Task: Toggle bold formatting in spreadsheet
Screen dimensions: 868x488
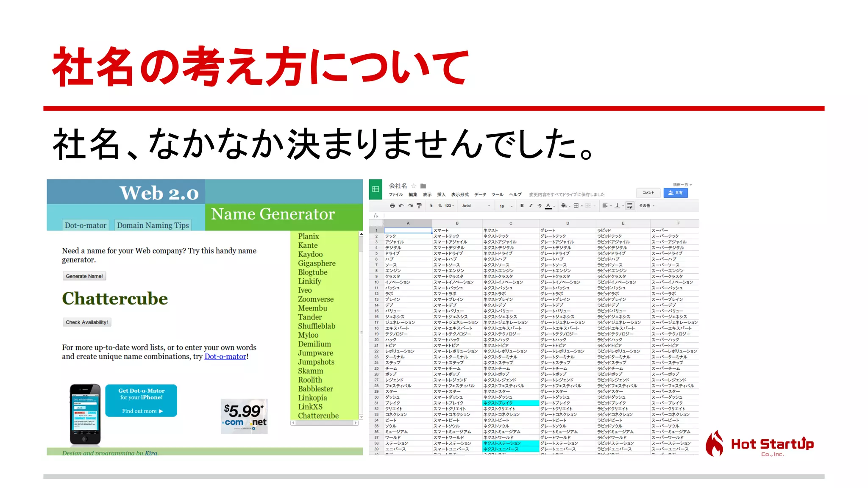Action: tap(522, 206)
